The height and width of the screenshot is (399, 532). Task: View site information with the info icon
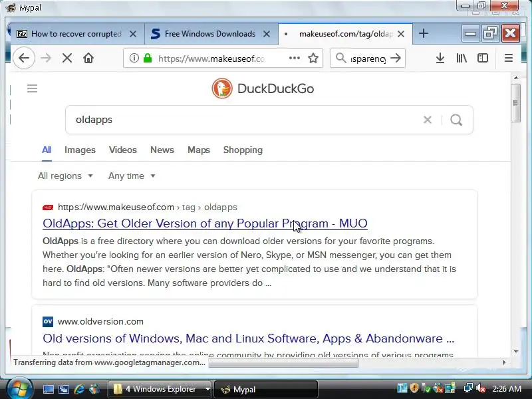coord(134,58)
